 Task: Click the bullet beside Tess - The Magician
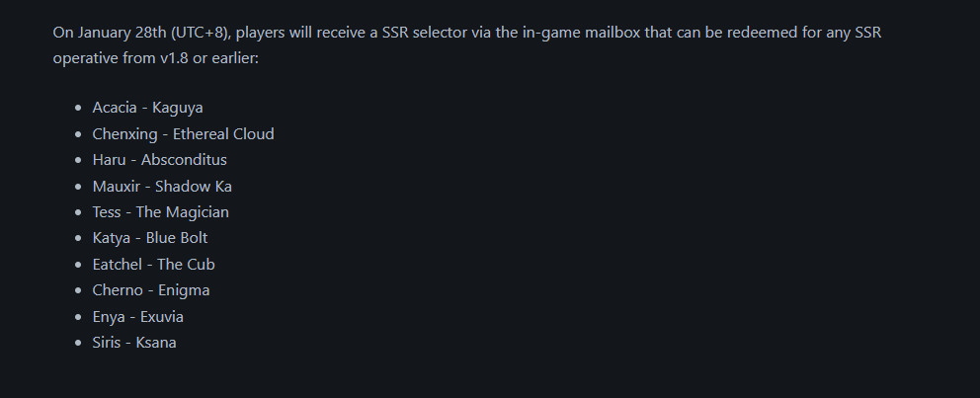[x=78, y=212]
